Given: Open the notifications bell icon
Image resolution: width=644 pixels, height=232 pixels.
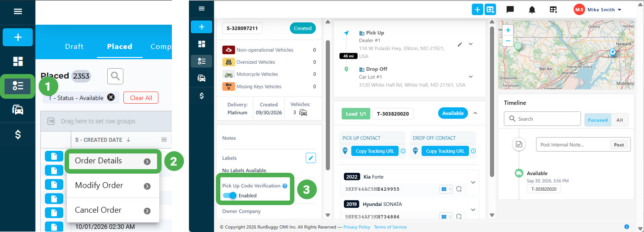Looking at the screenshot, I should (x=532, y=9).
